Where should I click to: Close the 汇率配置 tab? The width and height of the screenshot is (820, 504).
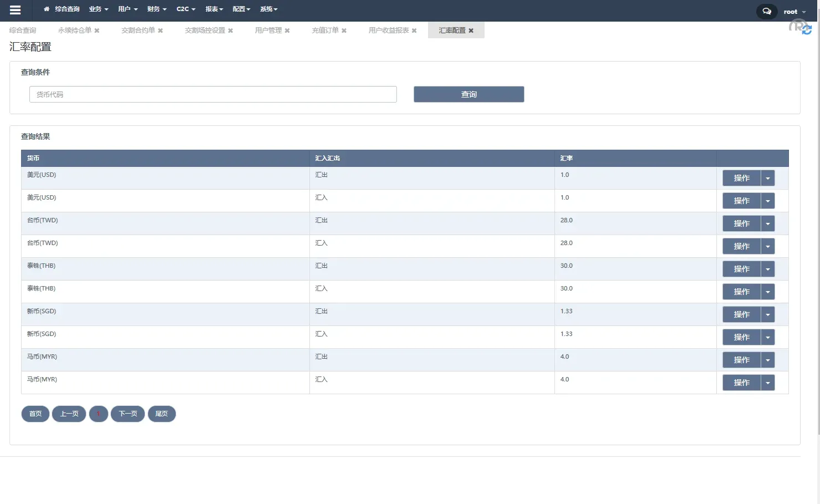click(x=471, y=30)
